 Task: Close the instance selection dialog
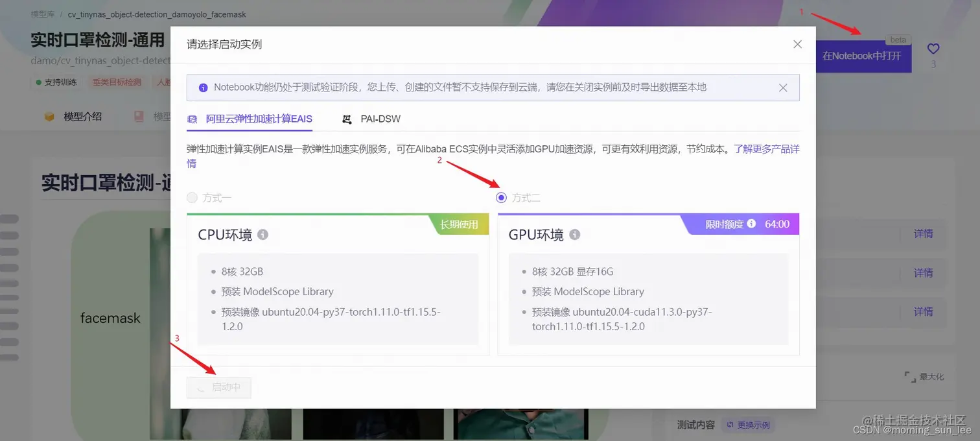[x=797, y=44]
